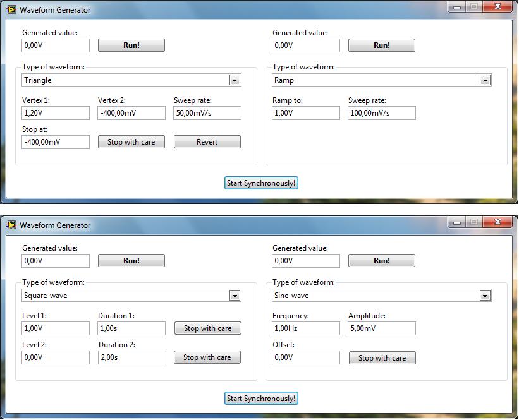The width and height of the screenshot is (519, 420).
Task: Click the Amplitude: label
Action: pos(367,316)
